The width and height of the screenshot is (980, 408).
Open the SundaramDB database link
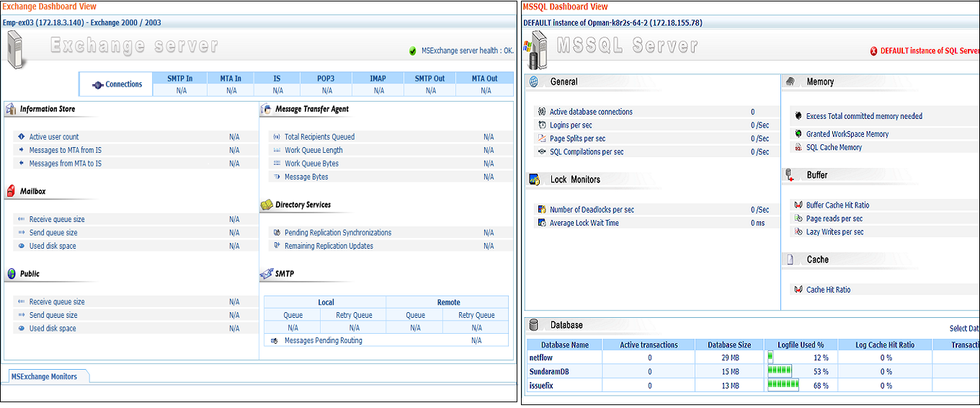(x=548, y=371)
